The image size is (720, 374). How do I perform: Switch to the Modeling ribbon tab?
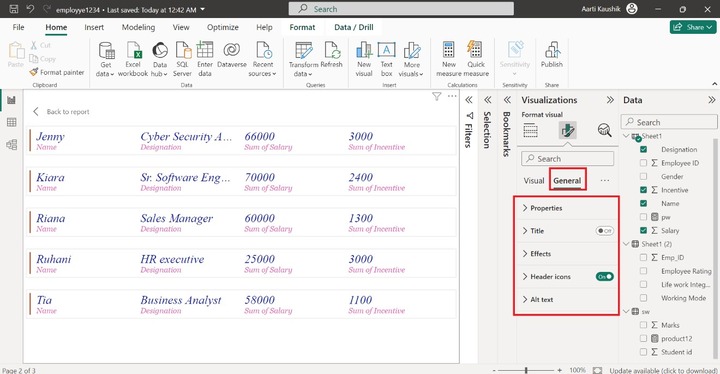(x=138, y=27)
